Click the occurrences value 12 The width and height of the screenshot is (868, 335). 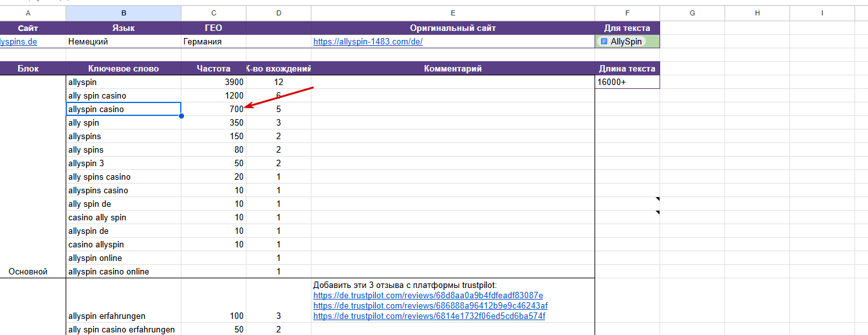pyautogui.click(x=279, y=82)
